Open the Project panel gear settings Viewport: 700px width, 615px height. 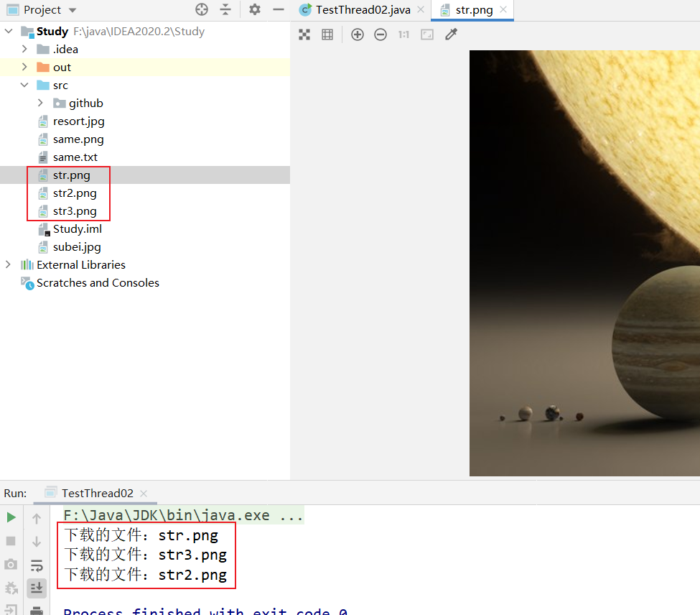point(255,9)
